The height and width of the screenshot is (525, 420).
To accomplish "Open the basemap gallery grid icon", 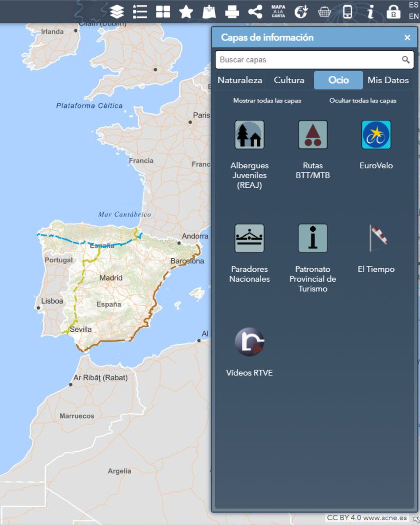I will 163,11.
